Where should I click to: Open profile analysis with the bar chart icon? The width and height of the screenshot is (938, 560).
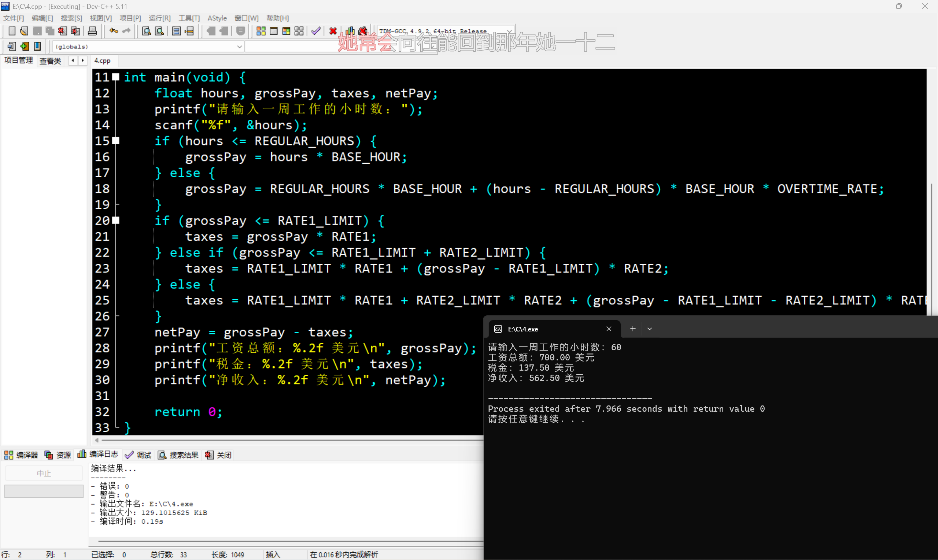tap(350, 31)
